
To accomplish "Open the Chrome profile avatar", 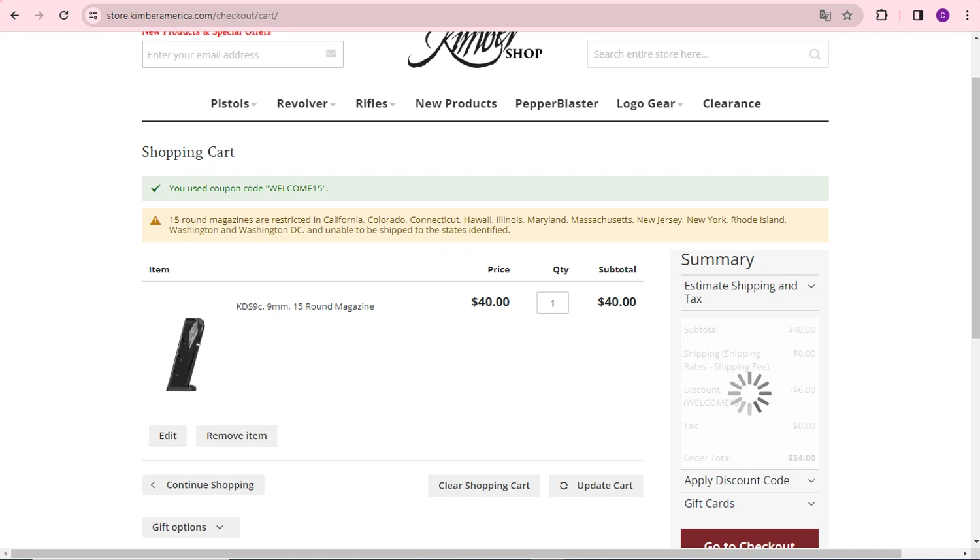I will tap(943, 15).
